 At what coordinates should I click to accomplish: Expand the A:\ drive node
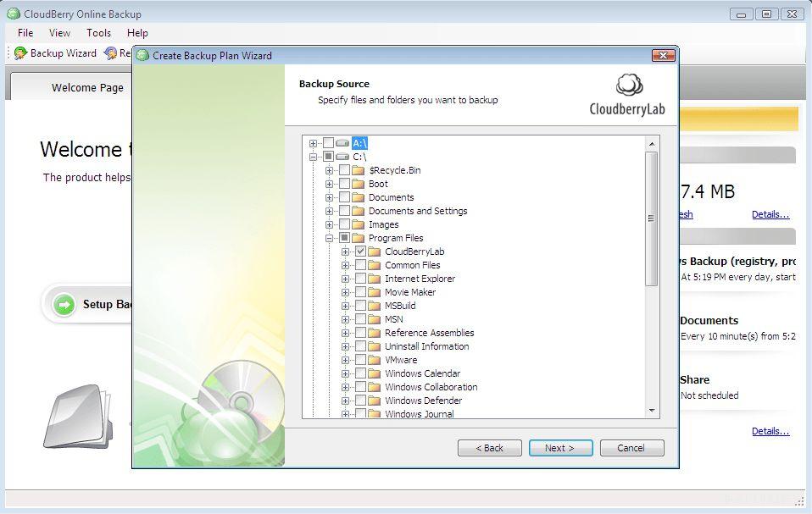(314, 143)
